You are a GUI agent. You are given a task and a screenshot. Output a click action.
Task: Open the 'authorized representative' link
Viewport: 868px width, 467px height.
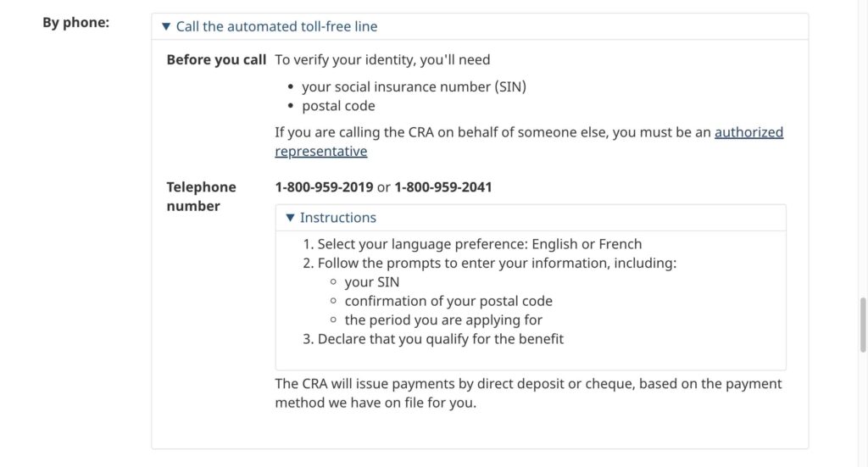coord(748,132)
